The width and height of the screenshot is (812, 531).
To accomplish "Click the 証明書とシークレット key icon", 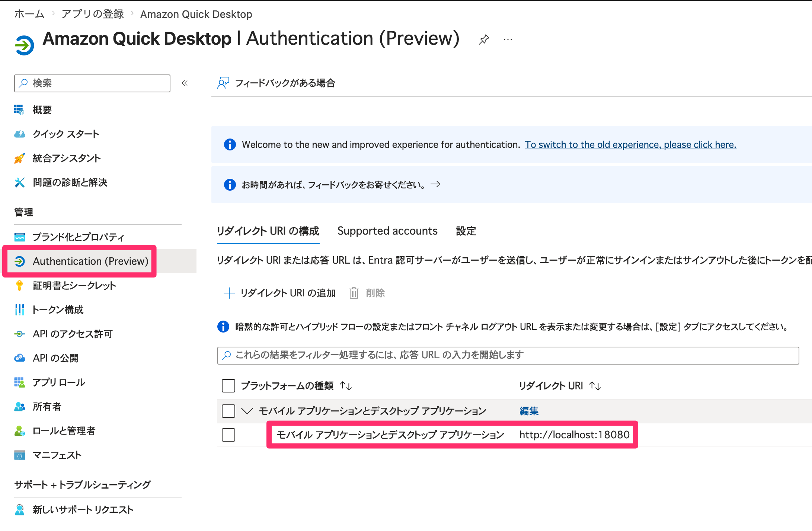I will [x=19, y=286].
